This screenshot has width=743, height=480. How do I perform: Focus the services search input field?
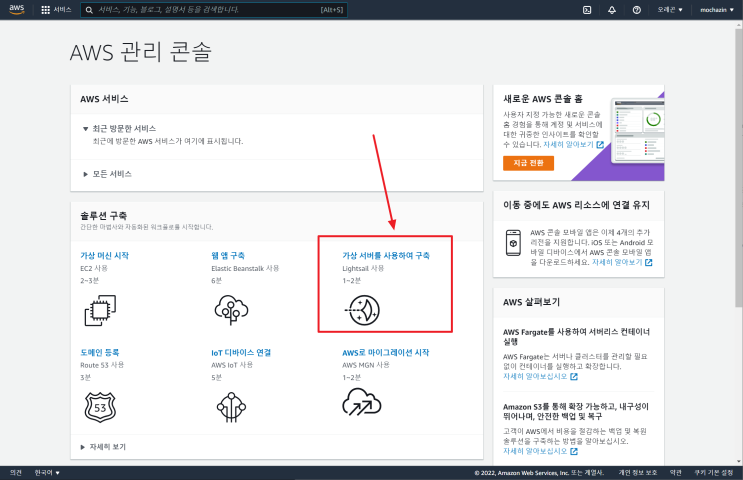point(214,10)
